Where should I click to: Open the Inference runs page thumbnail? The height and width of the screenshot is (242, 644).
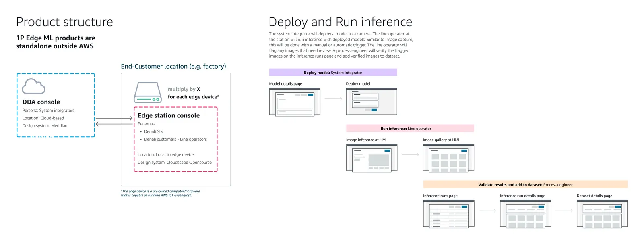point(448,214)
